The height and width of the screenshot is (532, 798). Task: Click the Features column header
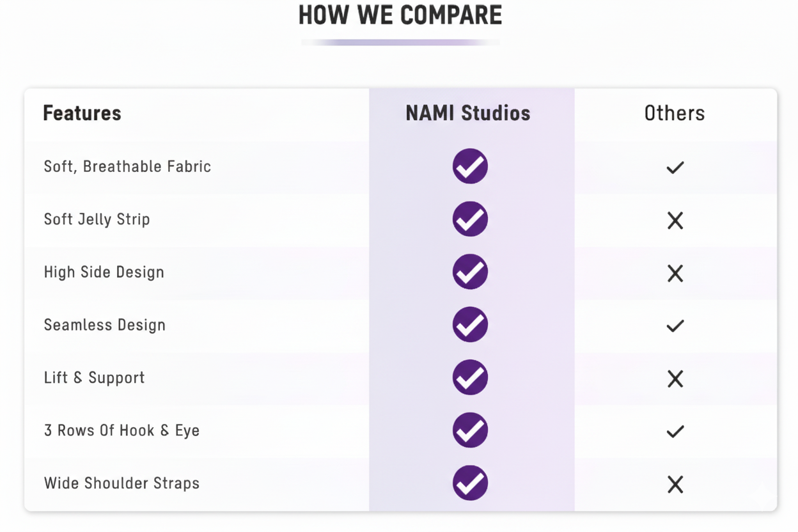82,113
